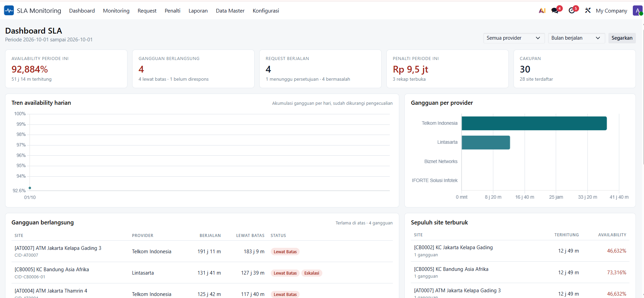Click the CID-CB0006-01 circuit ID text
Image resolution: width=644 pixels, height=298 pixels.
point(30,277)
